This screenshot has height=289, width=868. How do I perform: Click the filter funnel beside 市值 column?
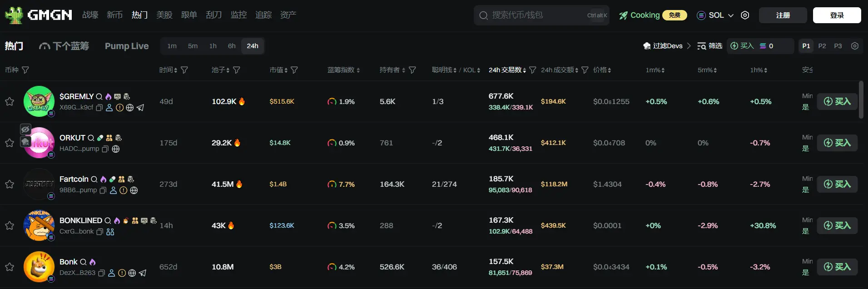coord(294,70)
